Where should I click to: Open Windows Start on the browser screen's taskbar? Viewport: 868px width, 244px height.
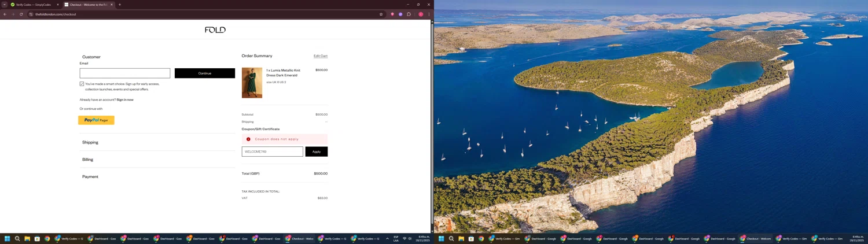tap(8, 238)
